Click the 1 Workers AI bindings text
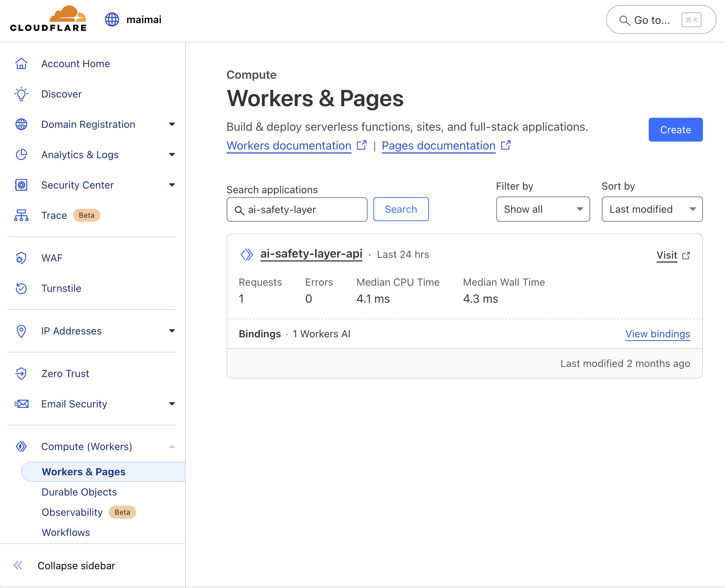Screen dimensions: 725x588 321,334
